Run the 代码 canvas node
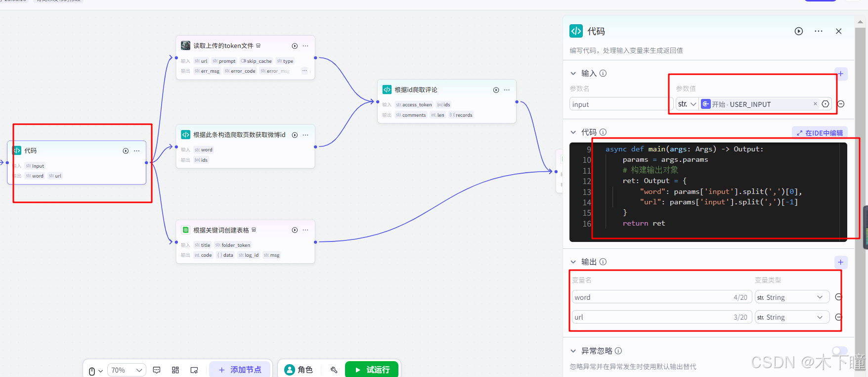 pos(126,151)
